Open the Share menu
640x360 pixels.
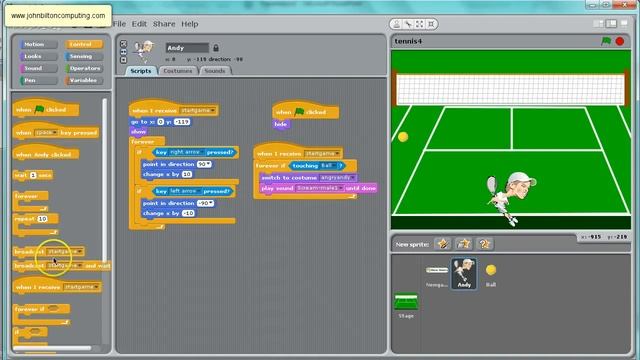pyautogui.click(x=164, y=24)
